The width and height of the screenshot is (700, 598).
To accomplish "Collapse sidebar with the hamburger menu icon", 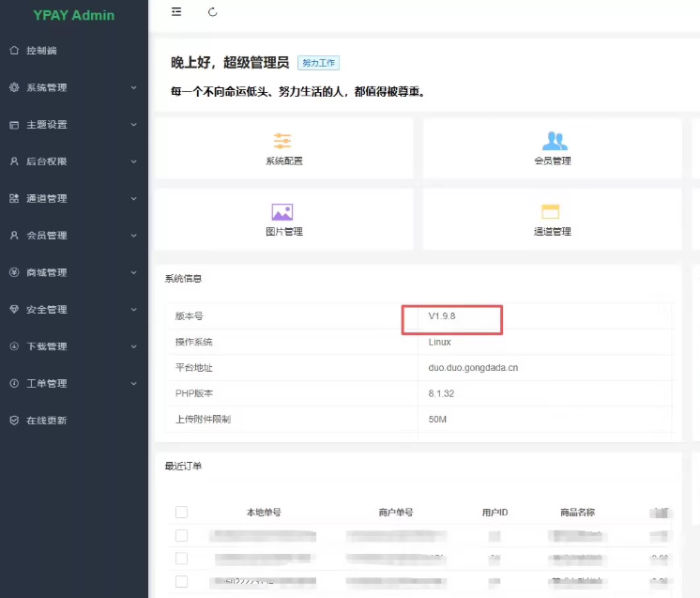I will click(x=176, y=12).
